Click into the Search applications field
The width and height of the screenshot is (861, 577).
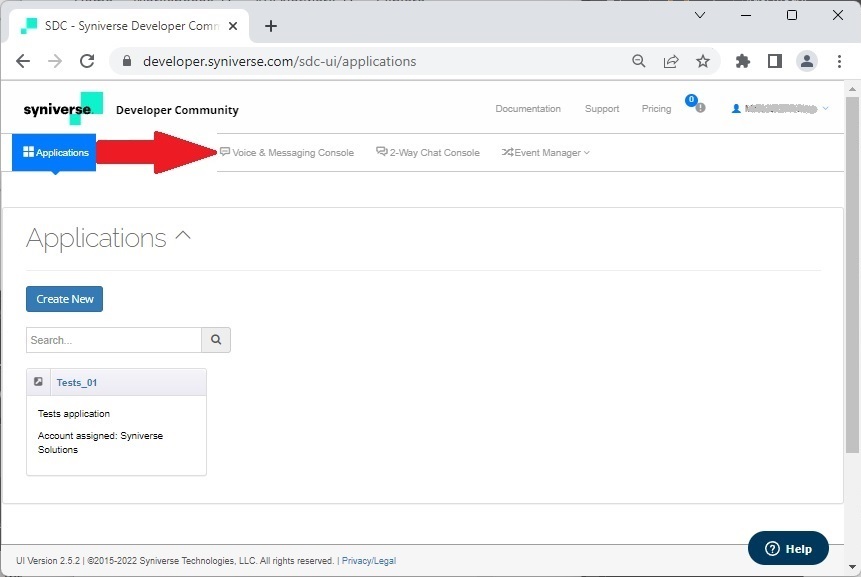(x=113, y=340)
